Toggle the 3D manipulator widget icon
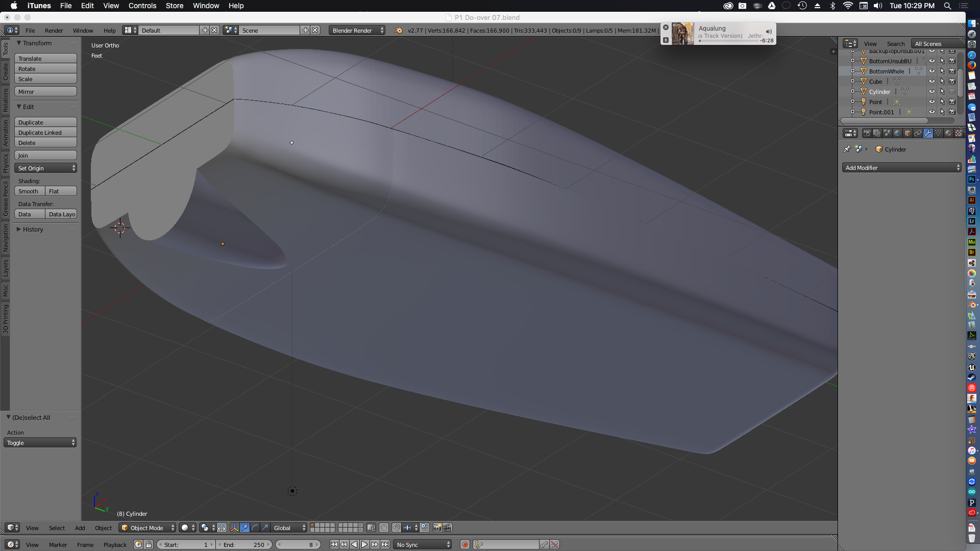This screenshot has width=980, height=551. [234, 528]
